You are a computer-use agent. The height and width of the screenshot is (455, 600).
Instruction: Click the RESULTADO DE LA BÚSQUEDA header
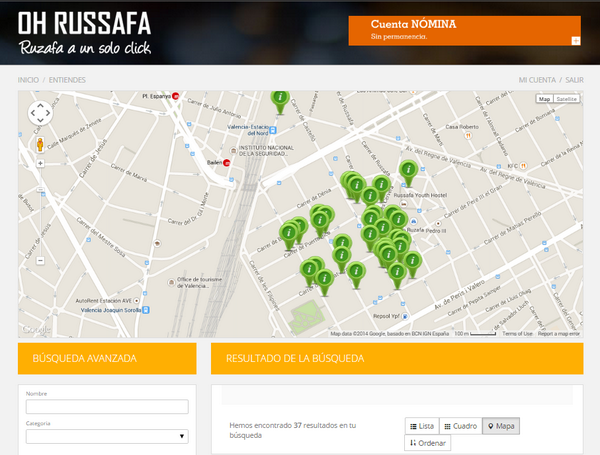point(397,359)
